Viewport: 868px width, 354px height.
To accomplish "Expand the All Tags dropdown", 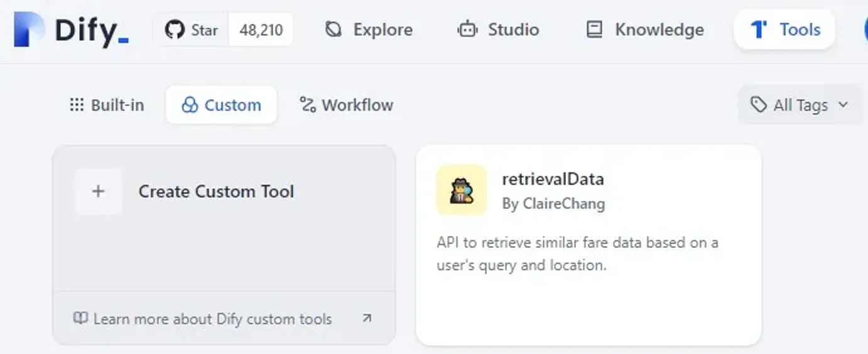I will 800,105.
